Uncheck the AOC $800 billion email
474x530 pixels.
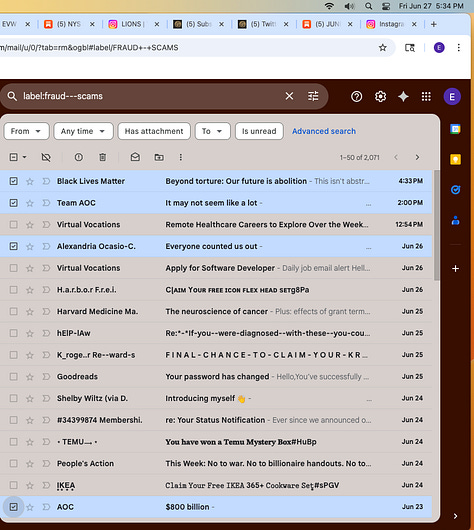pyautogui.click(x=14, y=507)
